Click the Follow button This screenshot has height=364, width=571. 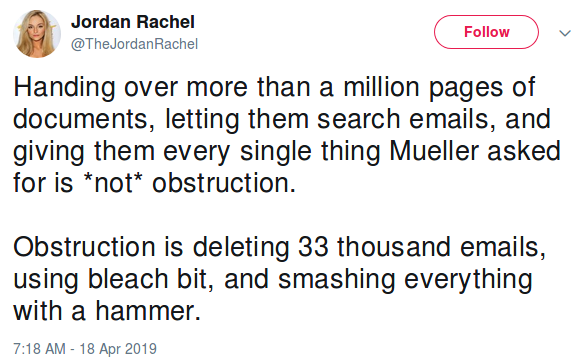(x=486, y=32)
